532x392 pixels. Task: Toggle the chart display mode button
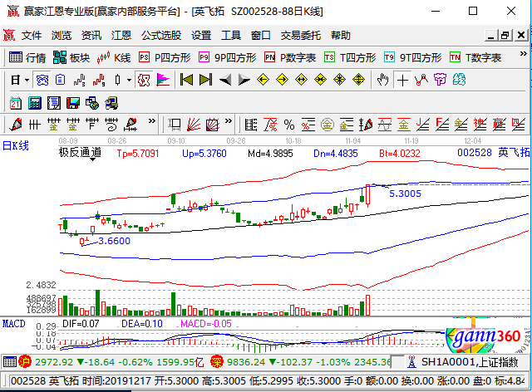coord(42,81)
